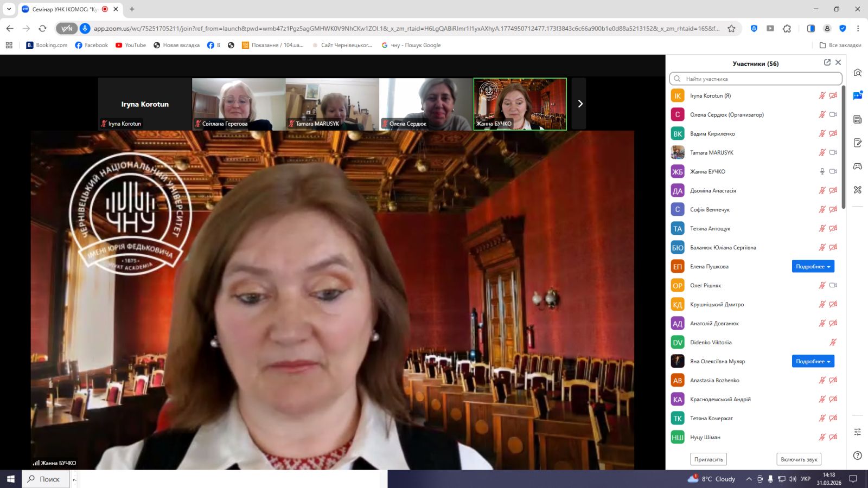Click the blue check shield extension icon
Image resolution: width=868 pixels, height=488 pixels.
point(843,28)
